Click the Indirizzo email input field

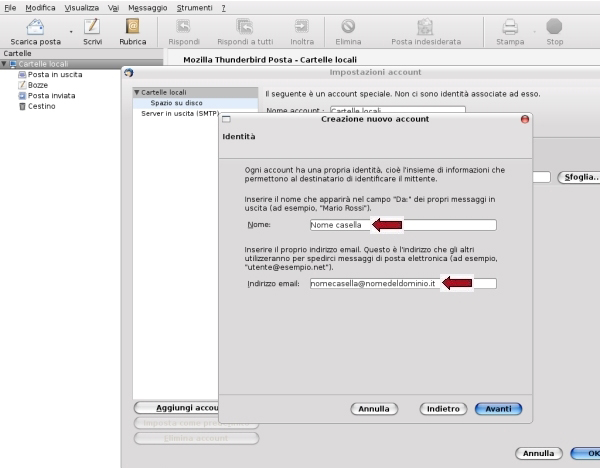[x=403, y=284]
